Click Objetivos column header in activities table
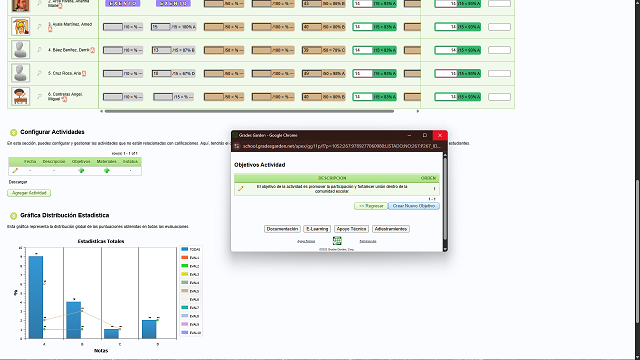640x360 pixels. pyautogui.click(x=81, y=162)
